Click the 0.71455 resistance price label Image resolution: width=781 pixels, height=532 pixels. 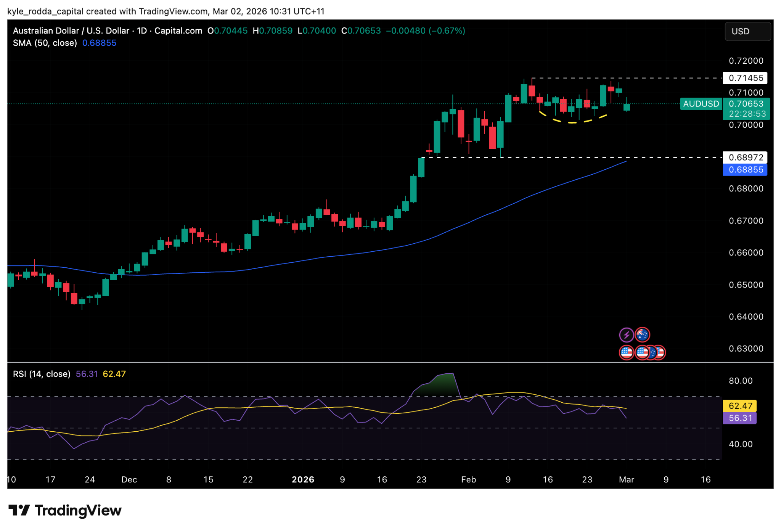(x=745, y=78)
